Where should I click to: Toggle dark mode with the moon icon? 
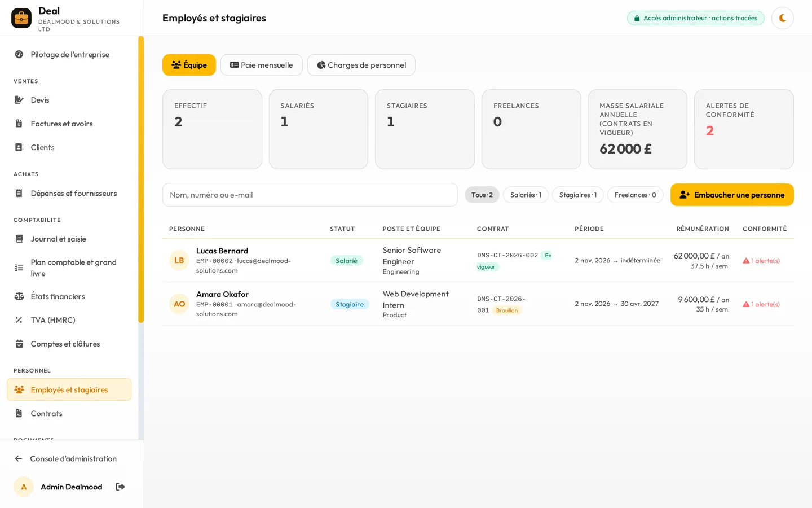coord(782,18)
